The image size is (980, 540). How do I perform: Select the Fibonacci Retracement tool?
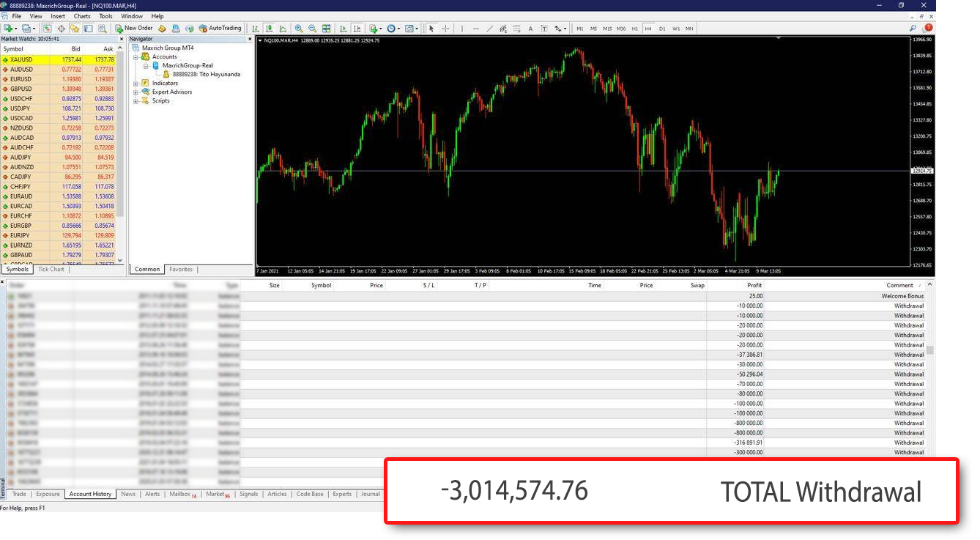click(516, 29)
